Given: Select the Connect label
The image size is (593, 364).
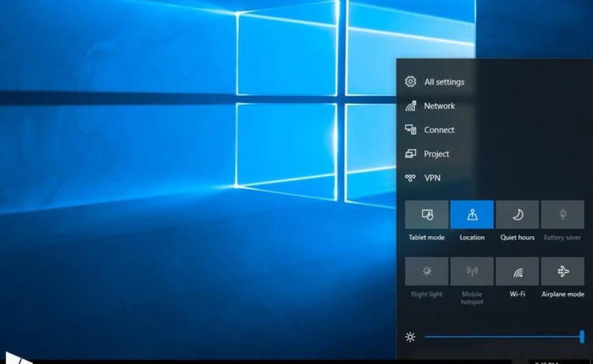Looking at the screenshot, I should tap(439, 130).
